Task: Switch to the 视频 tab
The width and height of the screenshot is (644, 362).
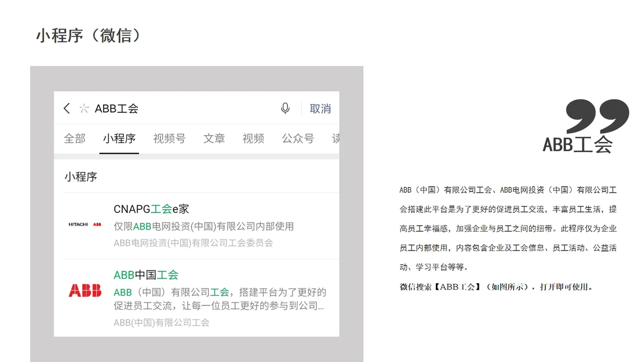Action: pos(253,138)
